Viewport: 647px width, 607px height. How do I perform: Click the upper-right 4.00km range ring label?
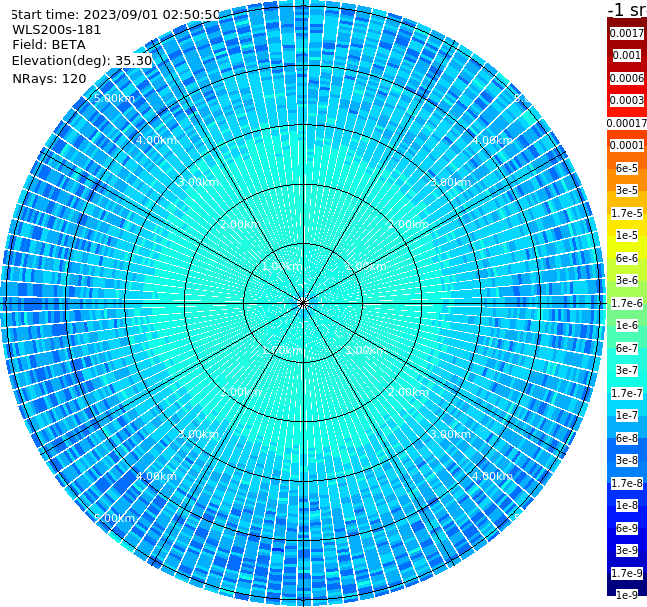pos(492,140)
